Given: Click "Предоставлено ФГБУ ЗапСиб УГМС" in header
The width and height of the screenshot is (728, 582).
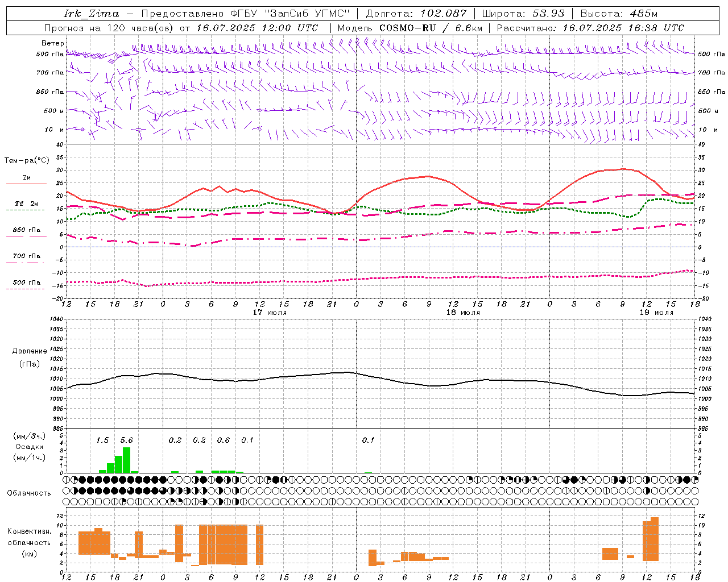Looking at the screenshot, I should point(245,14).
